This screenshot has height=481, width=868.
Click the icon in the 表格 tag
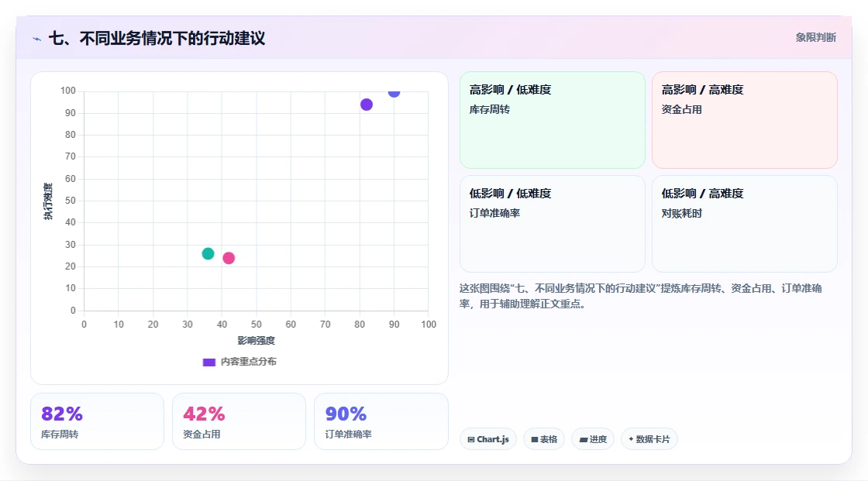click(535, 439)
